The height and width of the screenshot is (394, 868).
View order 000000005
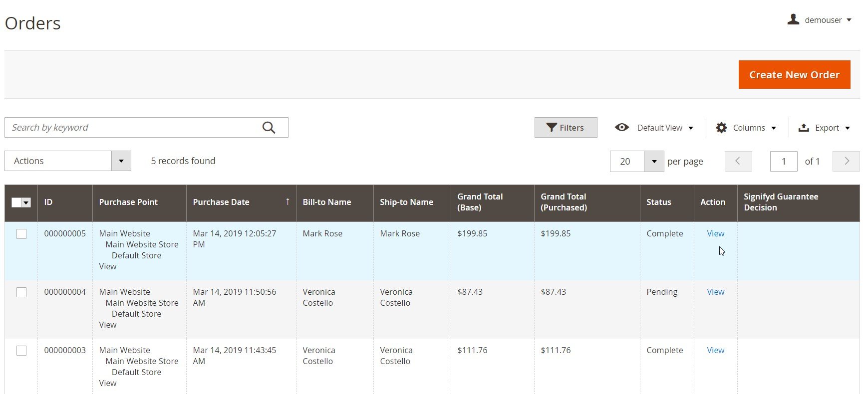point(715,233)
